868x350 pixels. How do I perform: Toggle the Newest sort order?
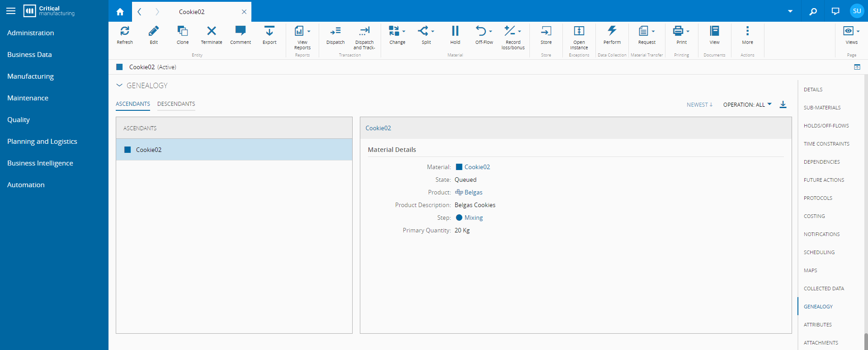point(699,104)
